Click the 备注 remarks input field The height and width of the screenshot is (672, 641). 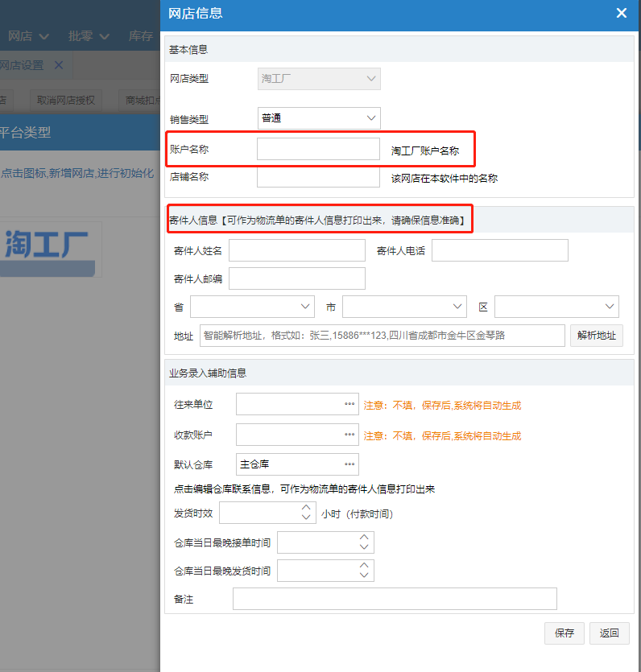pos(395,599)
